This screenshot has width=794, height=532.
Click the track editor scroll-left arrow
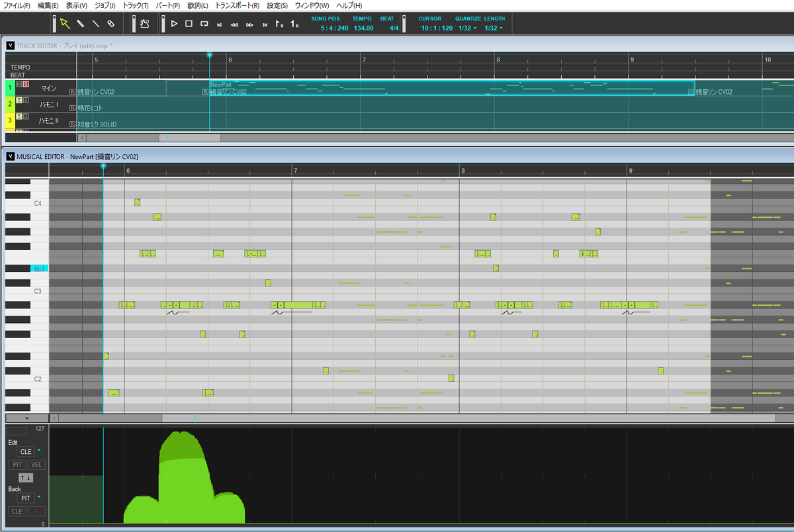pyautogui.click(x=81, y=138)
